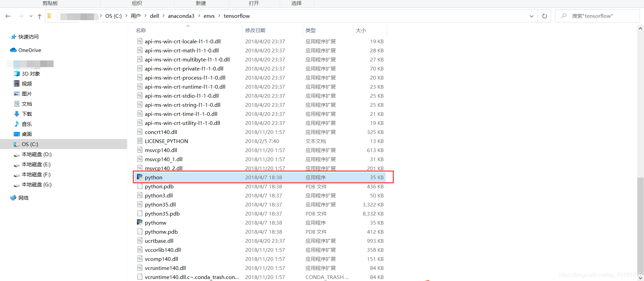Viewport: 644px width, 281px height.
Task: Open recent locations dropdown arrow
Action: 31,16
